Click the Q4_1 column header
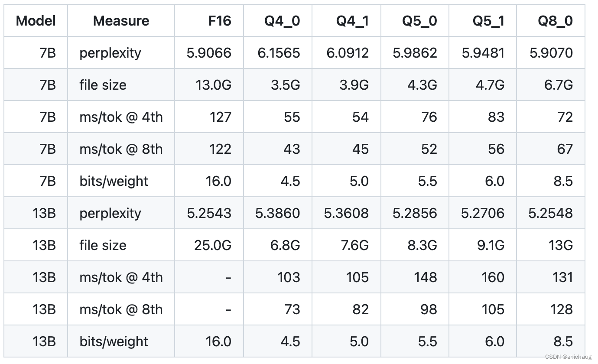Viewport: 598px width, 364px height. click(352, 21)
